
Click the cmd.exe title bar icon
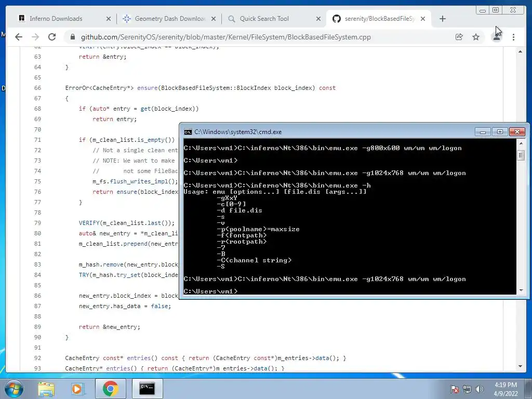coord(188,131)
